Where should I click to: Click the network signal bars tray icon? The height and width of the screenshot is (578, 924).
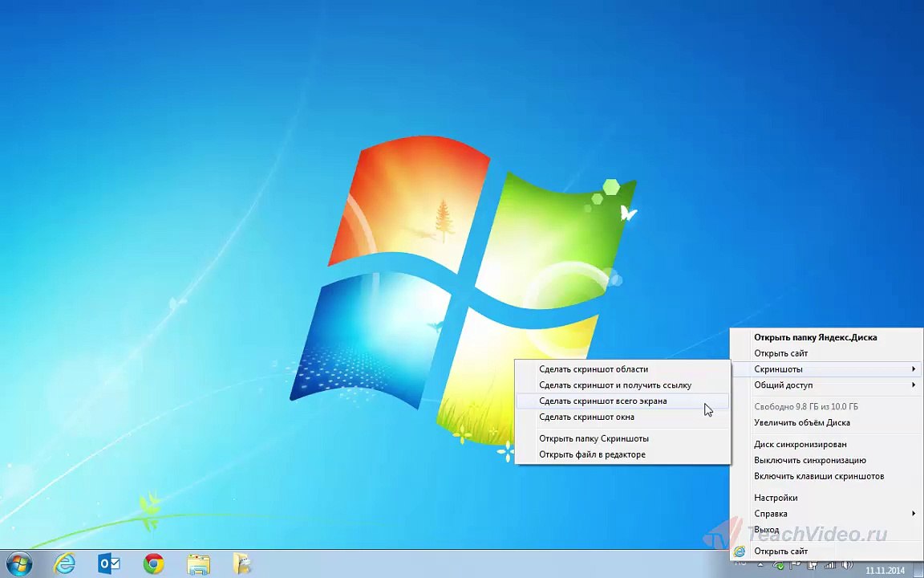pos(829,565)
